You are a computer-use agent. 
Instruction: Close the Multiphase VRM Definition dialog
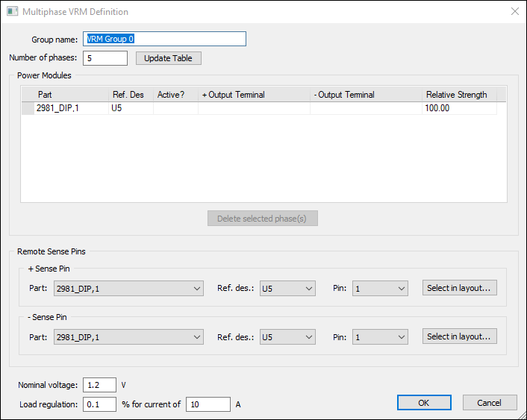pyautogui.click(x=514, y=12)
